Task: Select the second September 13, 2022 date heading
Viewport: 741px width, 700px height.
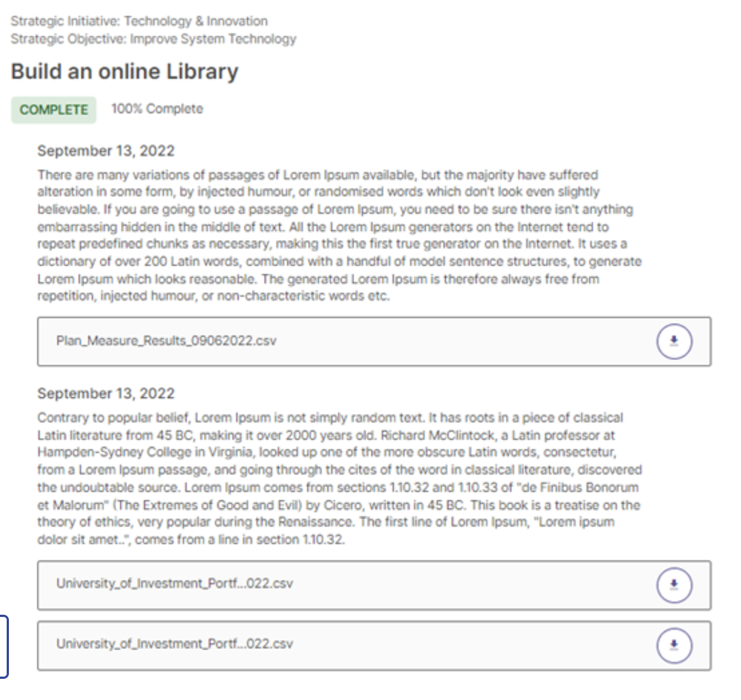Action: click(106, 393)
